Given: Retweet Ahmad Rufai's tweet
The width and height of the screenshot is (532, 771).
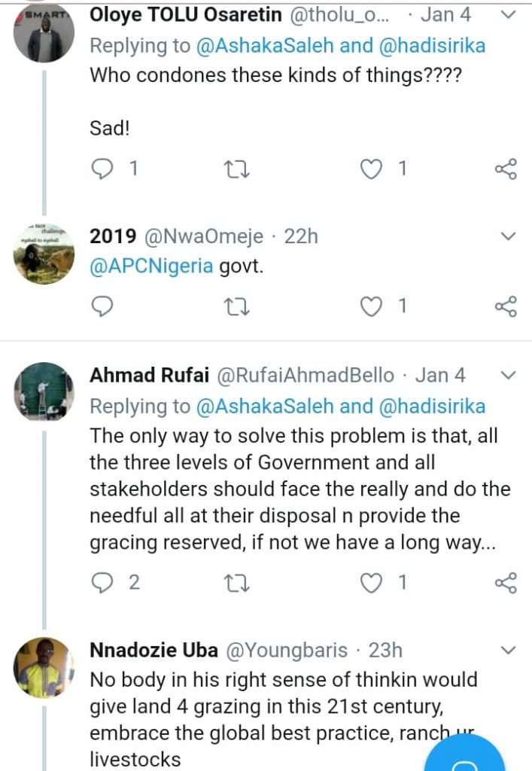Looking at the screenshot, I should pos(237,582).
